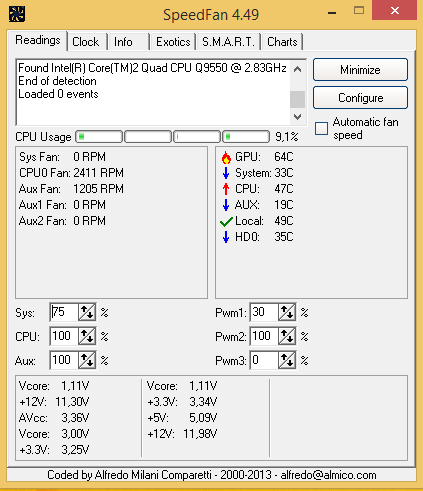
Task: Click the CPU percentage field showing 100
Action: coord(64,336)
